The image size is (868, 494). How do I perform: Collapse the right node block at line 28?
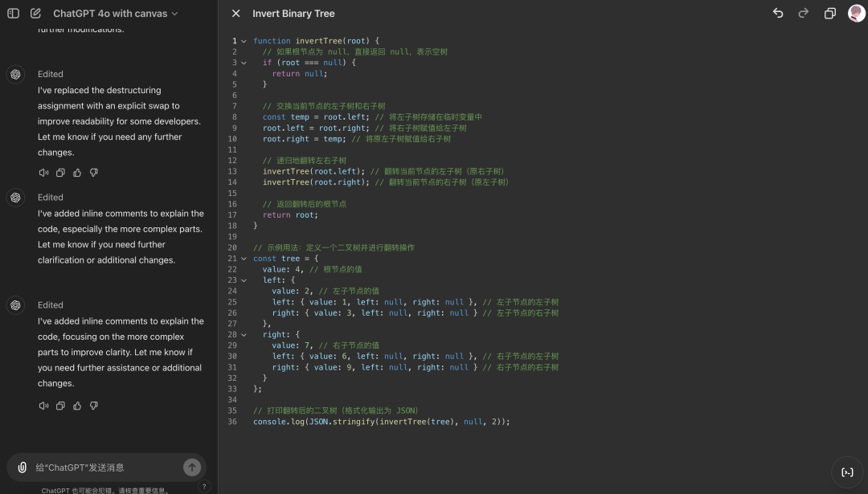coord(244,334)
